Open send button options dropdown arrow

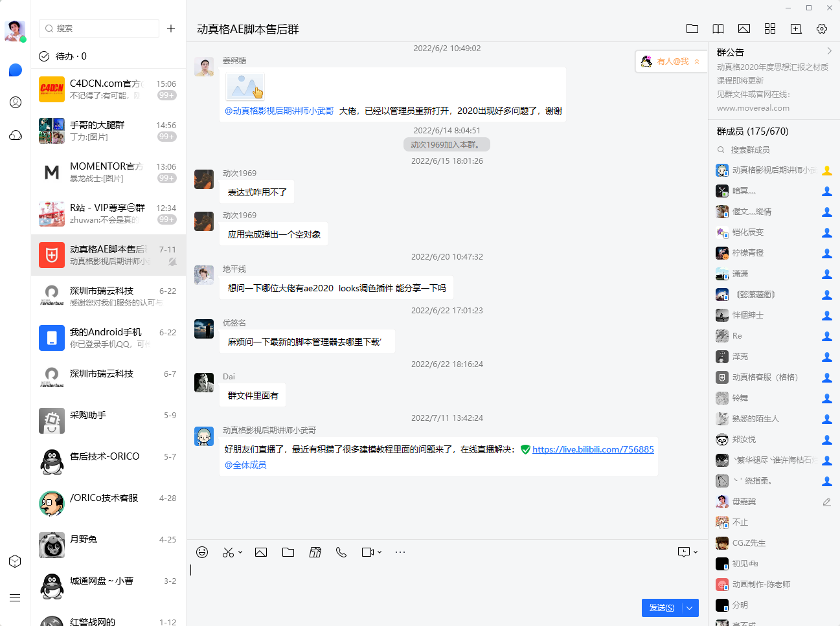click(690, 608)
